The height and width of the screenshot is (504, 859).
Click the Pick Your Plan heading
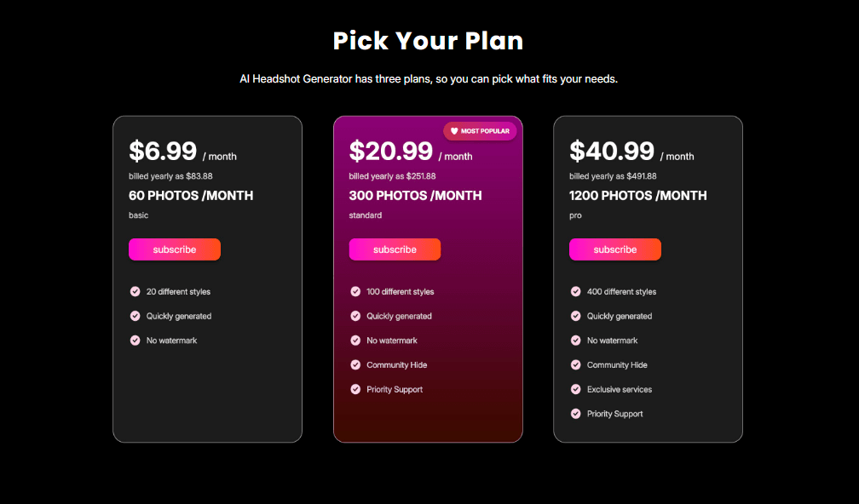point(429,40)
